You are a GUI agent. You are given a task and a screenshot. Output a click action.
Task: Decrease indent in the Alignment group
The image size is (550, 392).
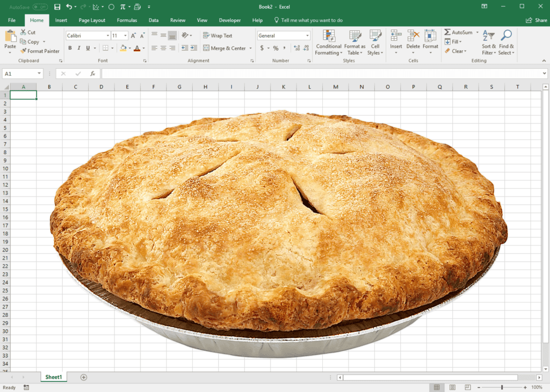point(185,48)
